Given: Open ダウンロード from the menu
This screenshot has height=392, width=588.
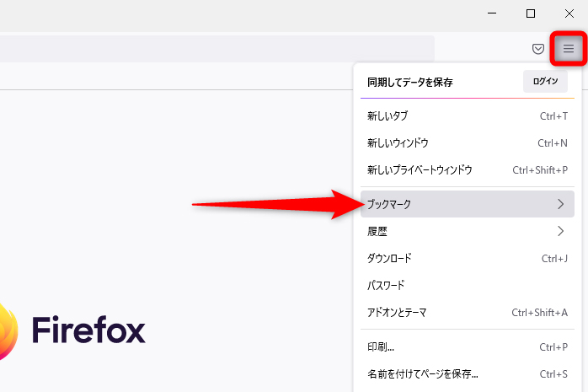Looking at the screenshot, I should pos(468,259).
